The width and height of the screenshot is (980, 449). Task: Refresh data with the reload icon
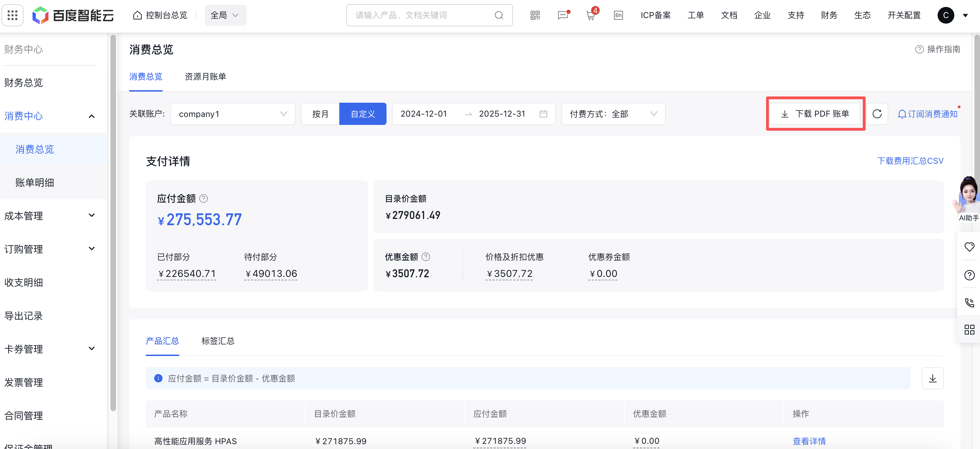point(878,114)
